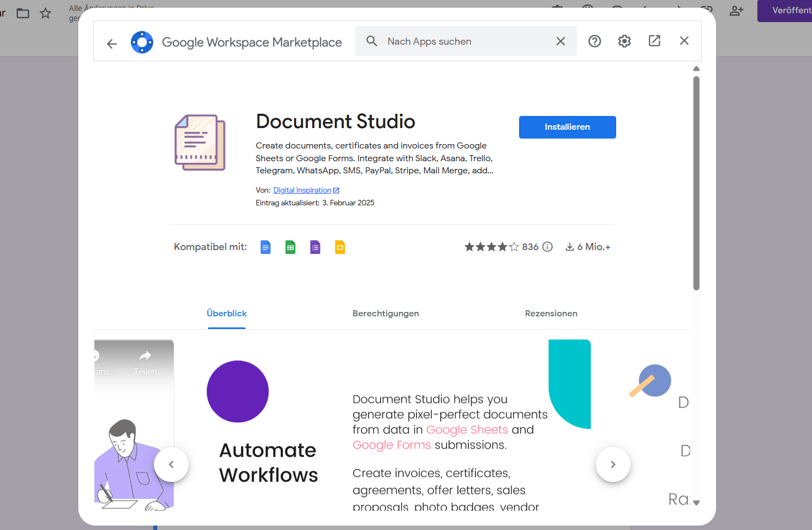Click the back arrow in Marketplace header
Viewport: 812px width, 530px height.
pos(112,44)
